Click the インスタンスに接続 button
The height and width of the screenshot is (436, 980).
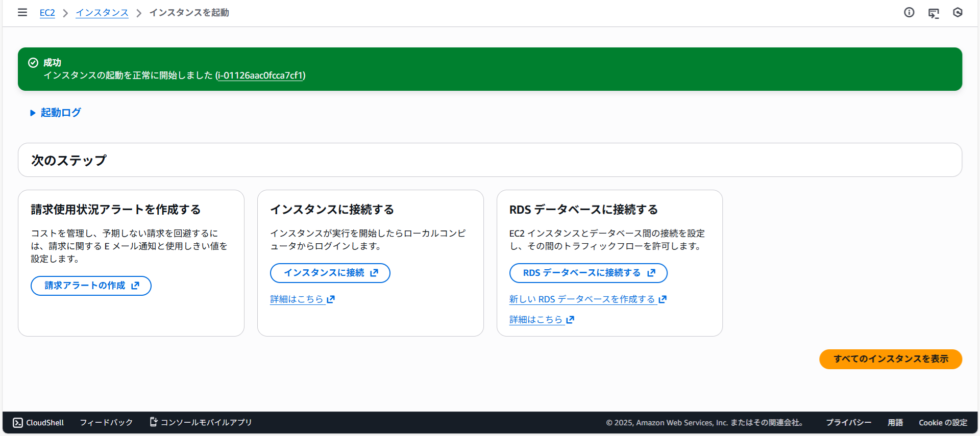(330, 273)
